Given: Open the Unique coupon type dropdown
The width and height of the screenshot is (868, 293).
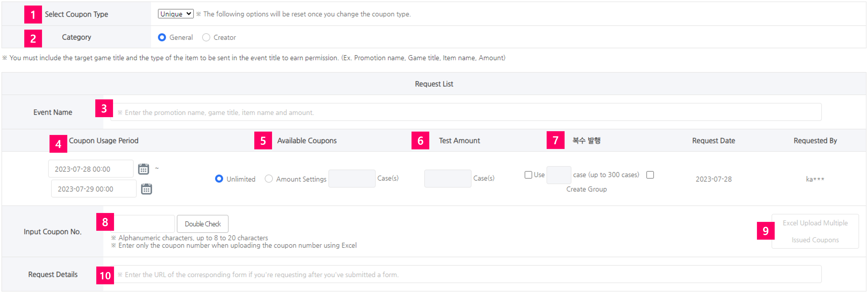Looking at the screenshot, I should click(x=176, y=14).
